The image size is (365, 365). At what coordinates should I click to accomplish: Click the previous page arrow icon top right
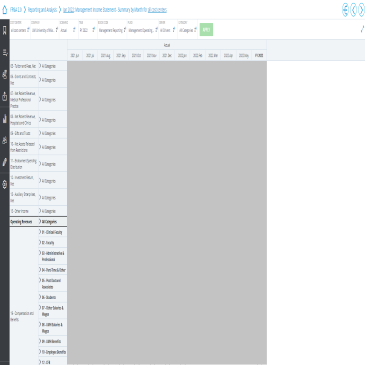353,10
